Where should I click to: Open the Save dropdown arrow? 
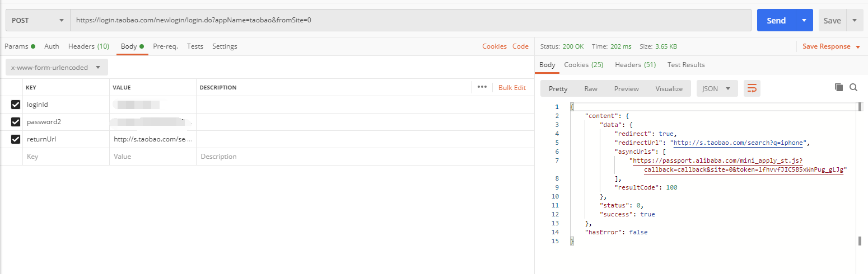(x=855, y=20)
